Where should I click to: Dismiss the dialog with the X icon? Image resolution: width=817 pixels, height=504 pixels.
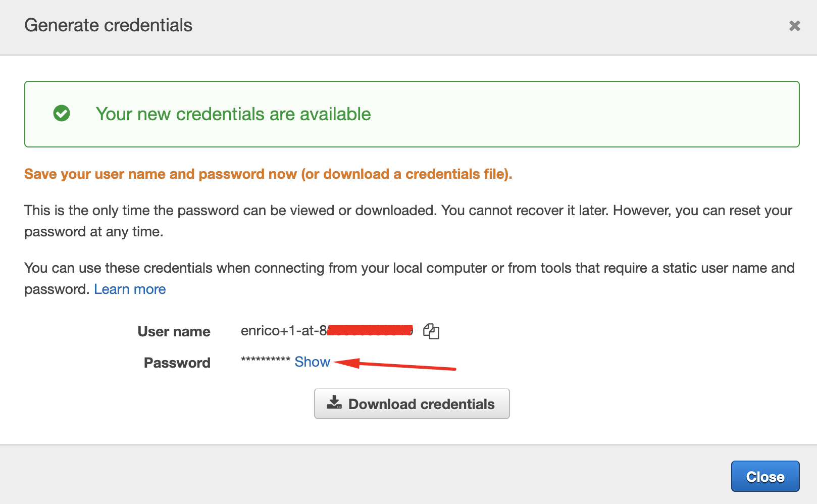coord(794,26)
